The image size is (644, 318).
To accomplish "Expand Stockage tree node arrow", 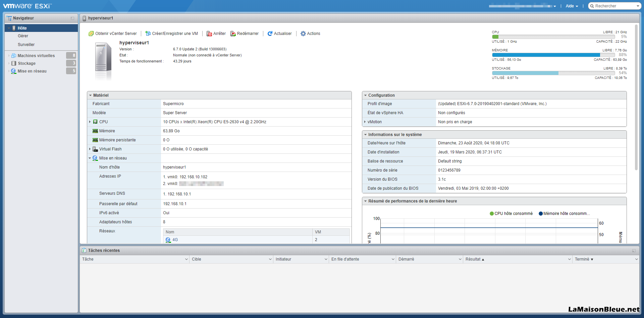I will point(9,63).
